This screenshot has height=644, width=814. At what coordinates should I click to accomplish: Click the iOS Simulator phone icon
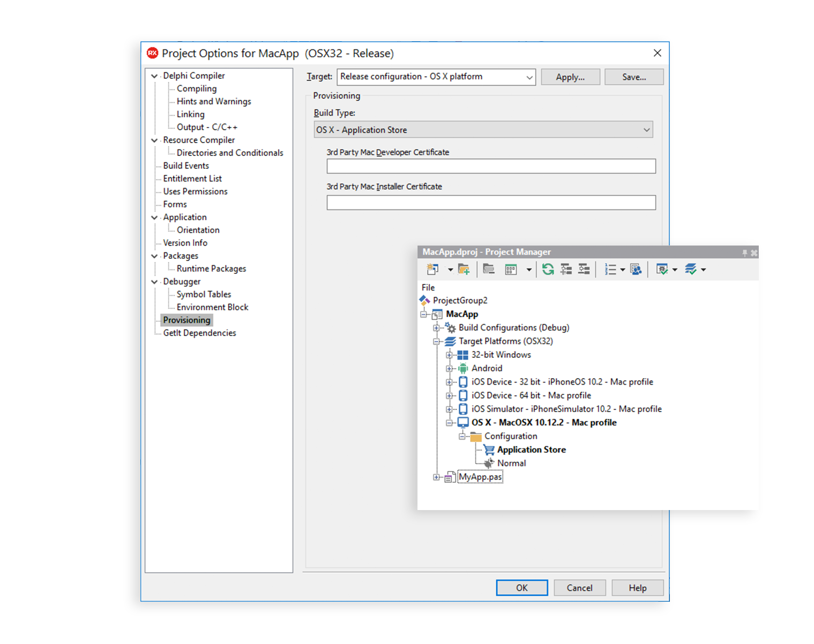point(463,409)
